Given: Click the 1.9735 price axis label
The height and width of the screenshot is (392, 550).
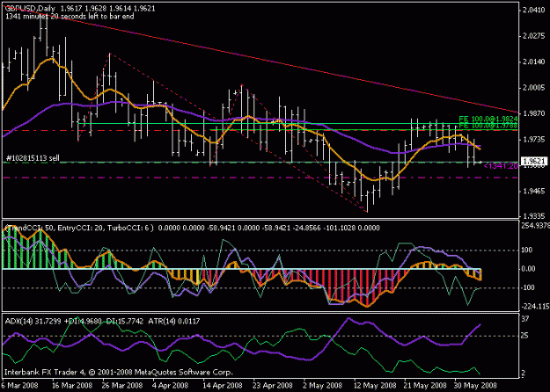Looking at the screenshot, I should click(533, 140).
